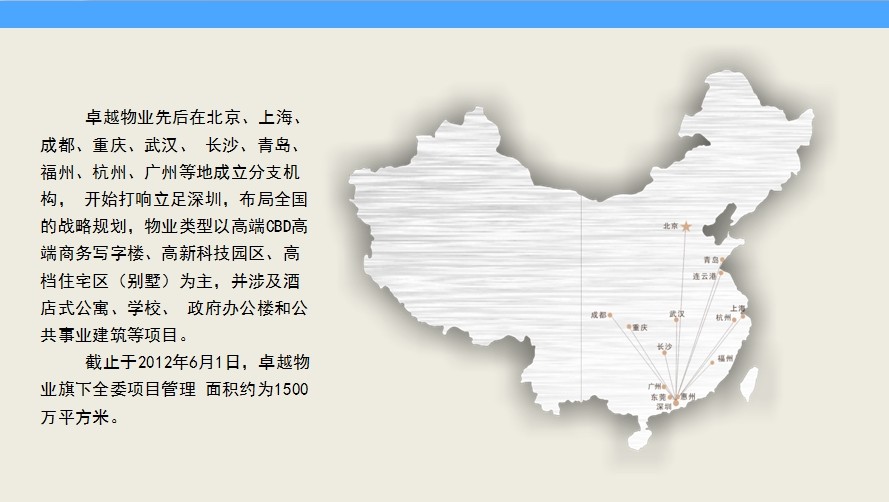Select the line containing 档住宅区（别墅）为主
The height and width of the screenshot is (502, 889).
click(x=170, y=281)
